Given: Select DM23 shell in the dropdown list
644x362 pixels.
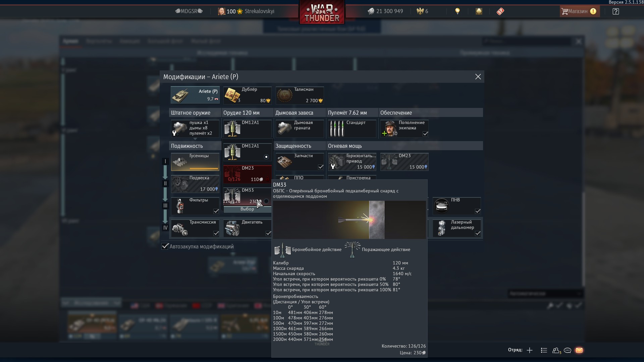Looking at the screenshot, I should point(248,174).
